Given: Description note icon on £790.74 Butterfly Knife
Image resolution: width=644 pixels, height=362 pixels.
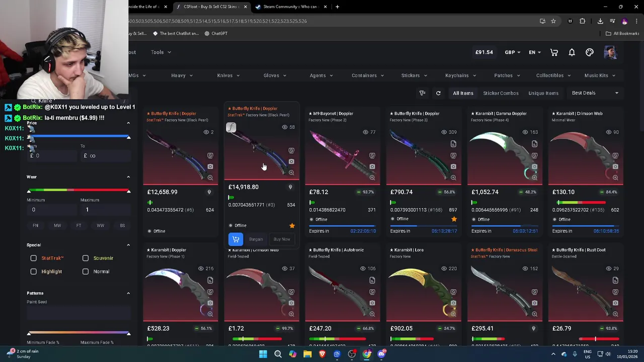Looking at the screenshot, I should click(x=453, y=144).
